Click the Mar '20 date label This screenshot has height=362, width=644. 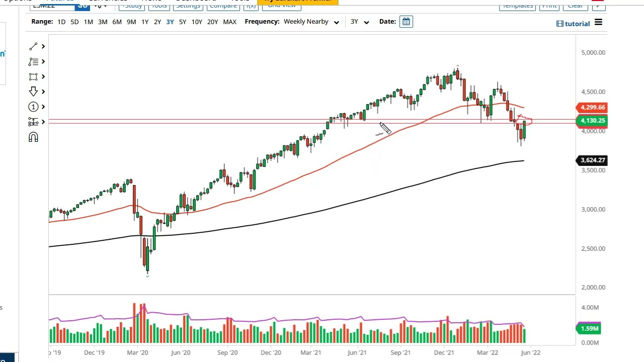pos(137,352)
